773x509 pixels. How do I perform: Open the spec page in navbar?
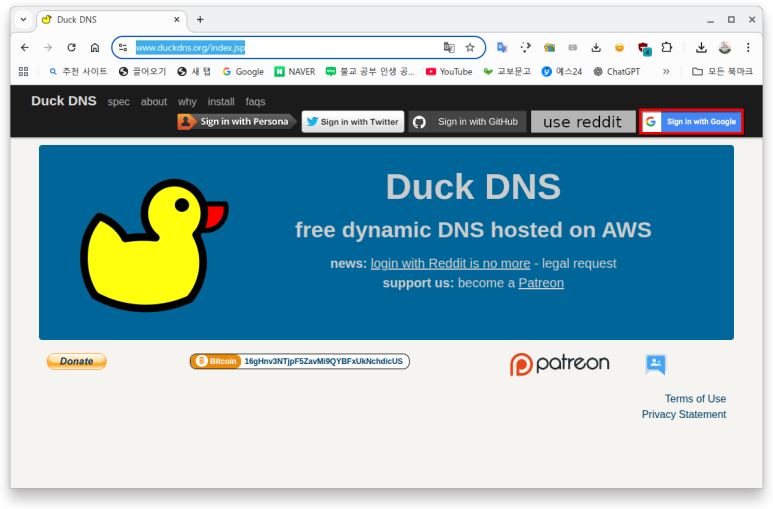coord(118,102)
